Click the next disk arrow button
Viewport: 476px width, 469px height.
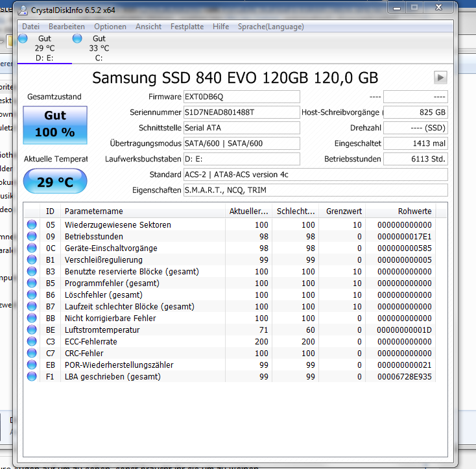tap(440, 78)
